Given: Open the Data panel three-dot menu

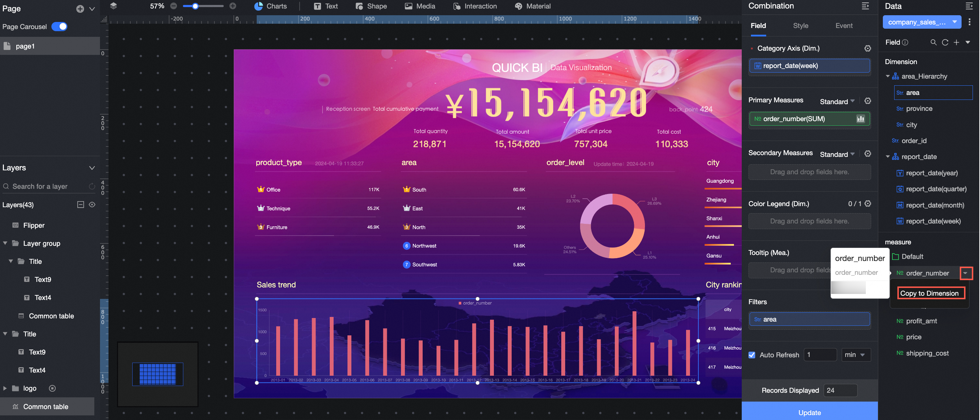Looking at the screenshot, I should click(969, 22).
